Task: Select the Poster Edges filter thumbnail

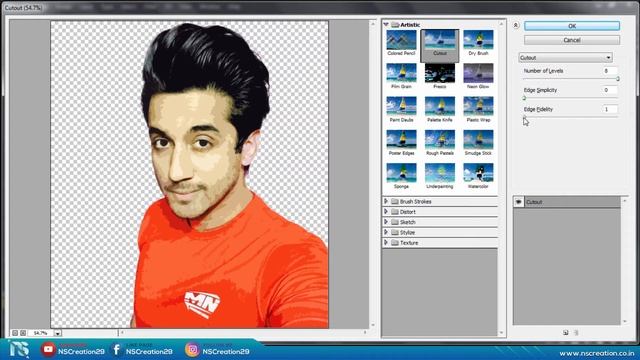Action: click(x=401, y=143)
